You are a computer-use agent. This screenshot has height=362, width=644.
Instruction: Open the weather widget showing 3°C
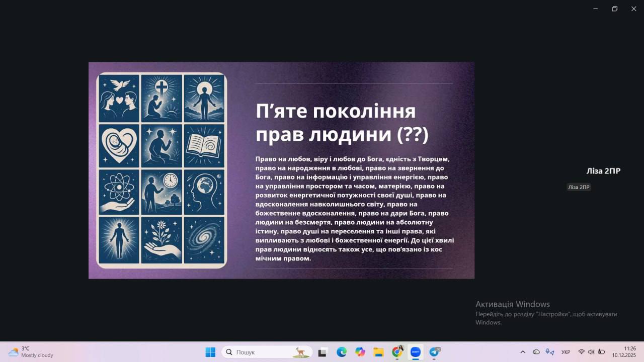click(31, 352)
